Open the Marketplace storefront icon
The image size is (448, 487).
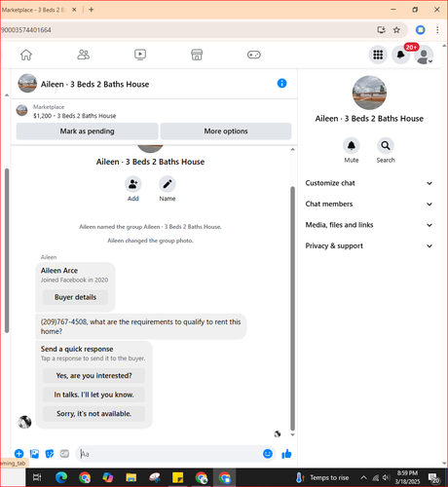coord(197,55)
